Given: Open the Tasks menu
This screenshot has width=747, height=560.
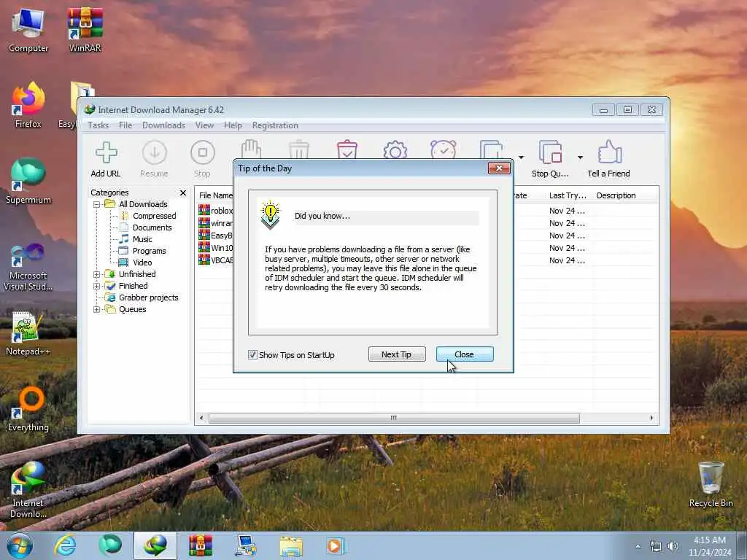Looking at the screenshot, I should (98, 125).
